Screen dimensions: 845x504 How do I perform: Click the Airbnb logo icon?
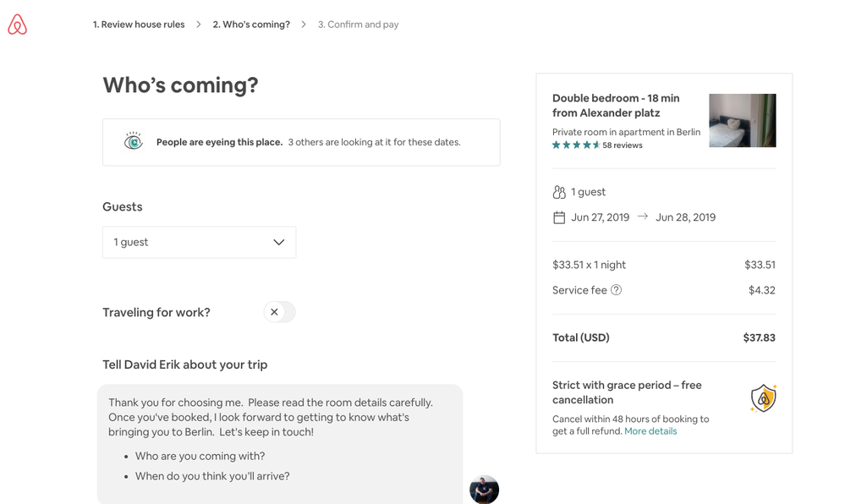coord(18,25)
